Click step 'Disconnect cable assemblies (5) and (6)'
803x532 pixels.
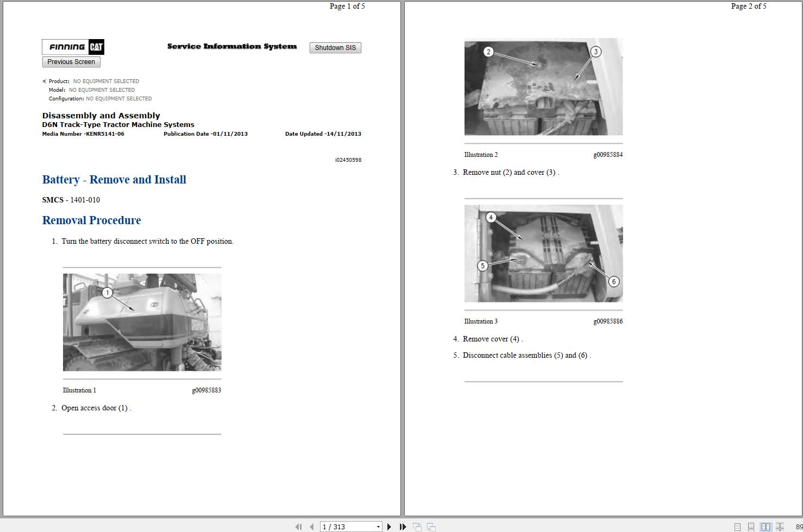click(x=527, y=356)
